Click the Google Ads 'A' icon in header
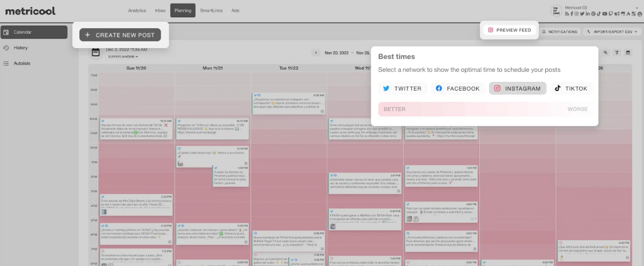Screen dimensions: 644x266 (628, 13)
